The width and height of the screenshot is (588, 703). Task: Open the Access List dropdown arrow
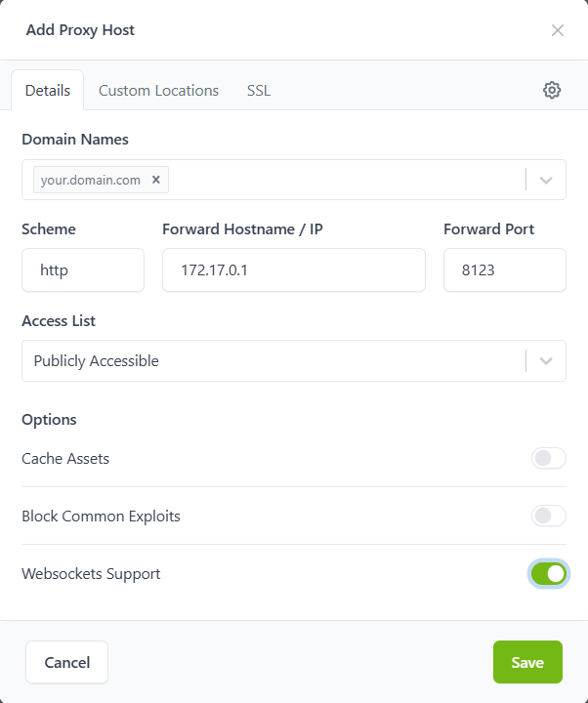[546, 361]
